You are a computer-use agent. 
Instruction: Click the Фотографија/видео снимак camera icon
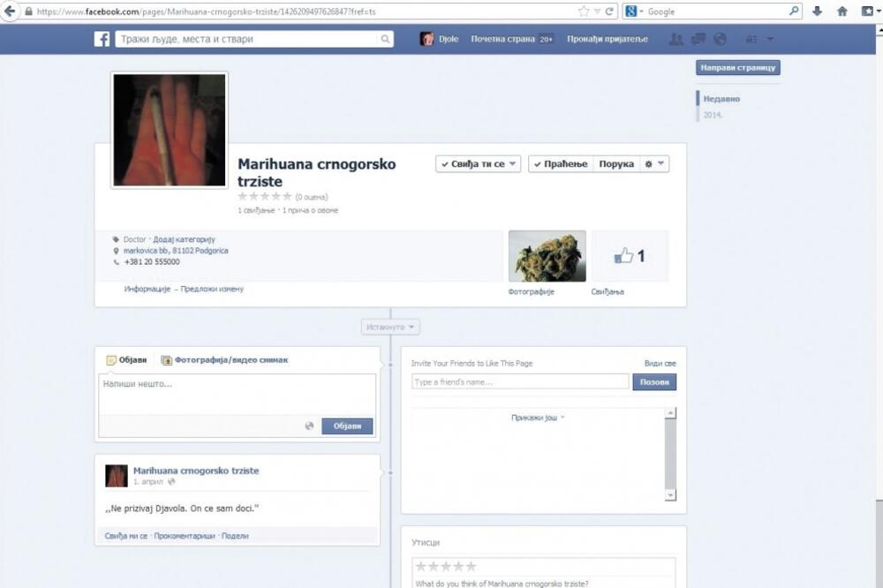click(x=165, y=359)
